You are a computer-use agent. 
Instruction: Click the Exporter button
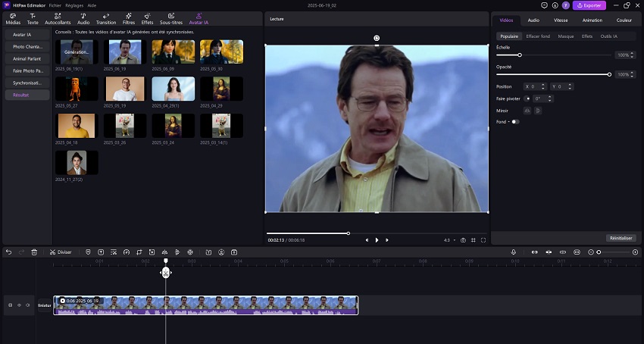pyautogui.click(x=589, y=5)
